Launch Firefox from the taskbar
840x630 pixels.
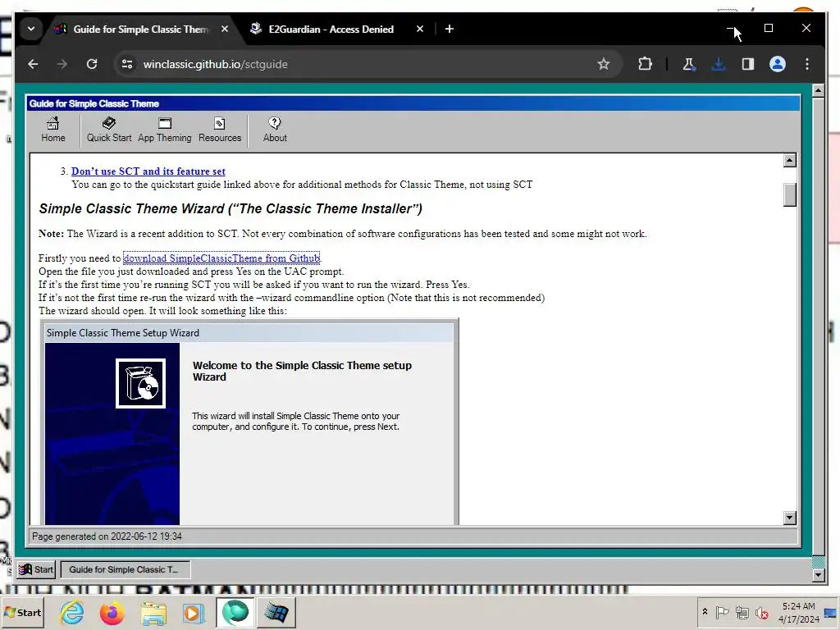(112, 612)
